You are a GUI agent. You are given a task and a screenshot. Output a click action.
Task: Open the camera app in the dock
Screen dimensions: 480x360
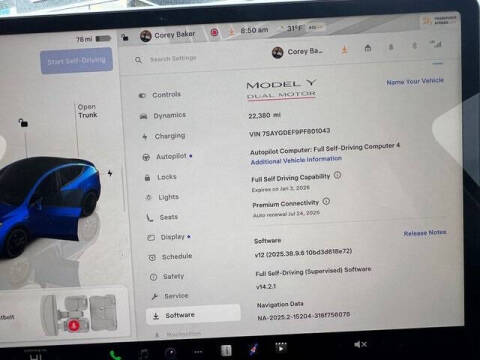click(x=171, y=353)
